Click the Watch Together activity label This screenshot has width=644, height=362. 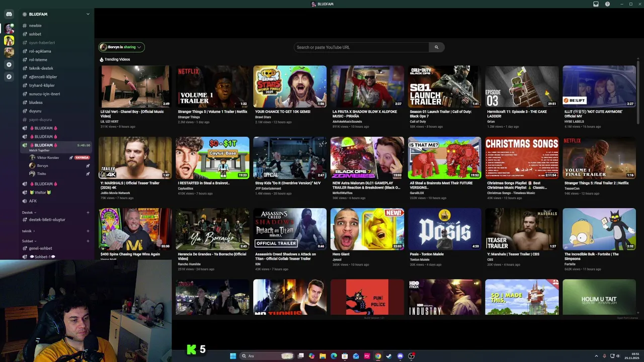pos(39,150)
